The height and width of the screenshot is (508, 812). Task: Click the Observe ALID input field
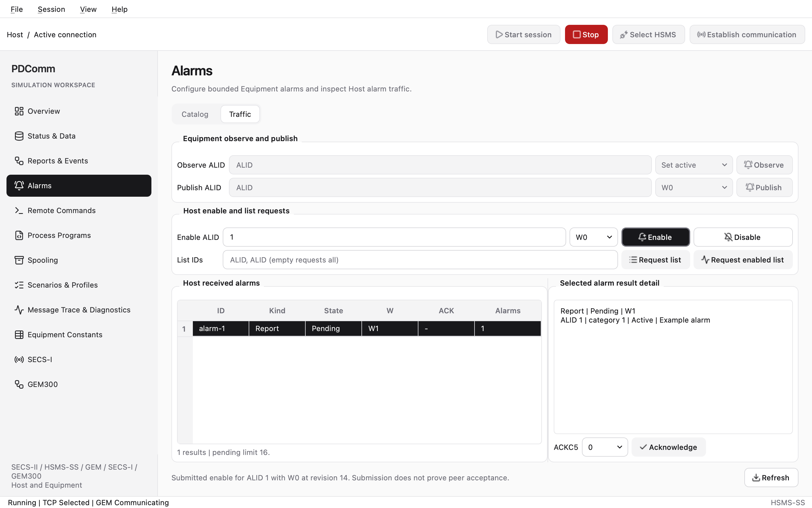coord(440,165)
